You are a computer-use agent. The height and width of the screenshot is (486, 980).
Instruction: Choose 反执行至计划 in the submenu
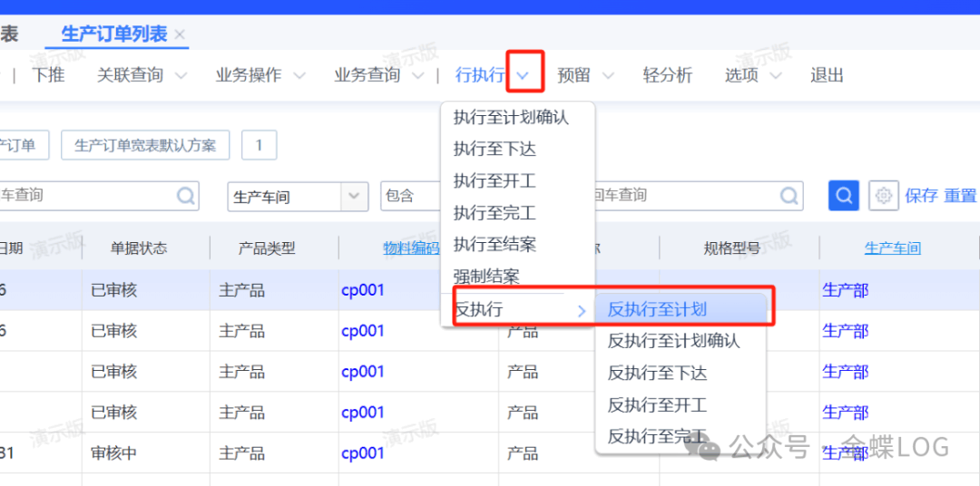click(657, 309)
